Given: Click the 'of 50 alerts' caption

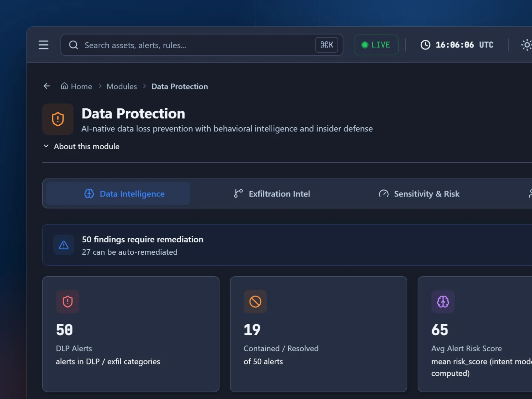Looking at the screenshot, I should pos(263,361).
